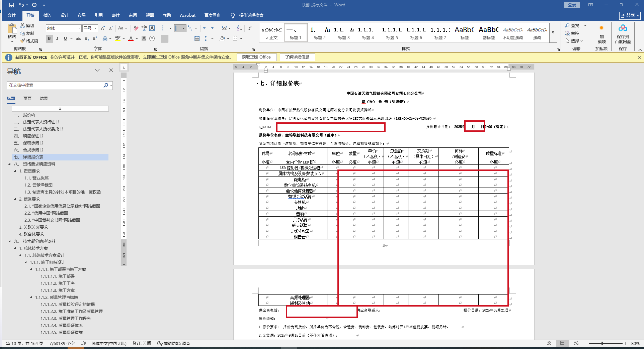Image resolution: width=644 pixels, height=349 pixels.
Task: Open the line spacing dropdown
Action: (209, 38)
